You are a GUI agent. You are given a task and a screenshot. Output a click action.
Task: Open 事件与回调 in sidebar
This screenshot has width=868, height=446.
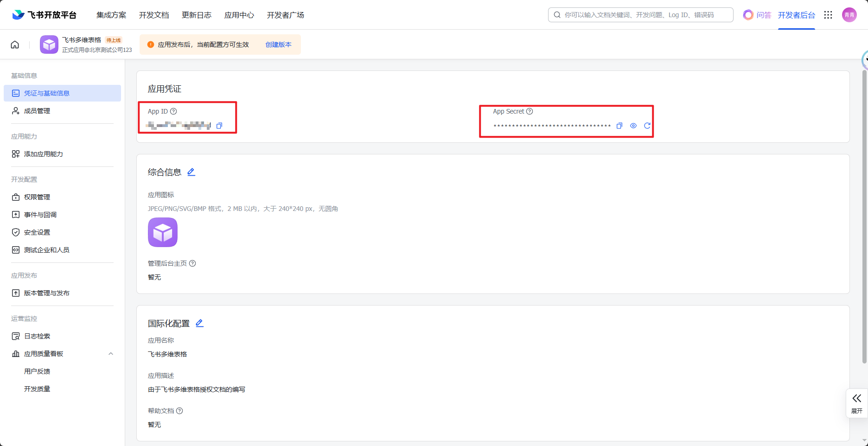pyautogui.click(x=62, y=215)
